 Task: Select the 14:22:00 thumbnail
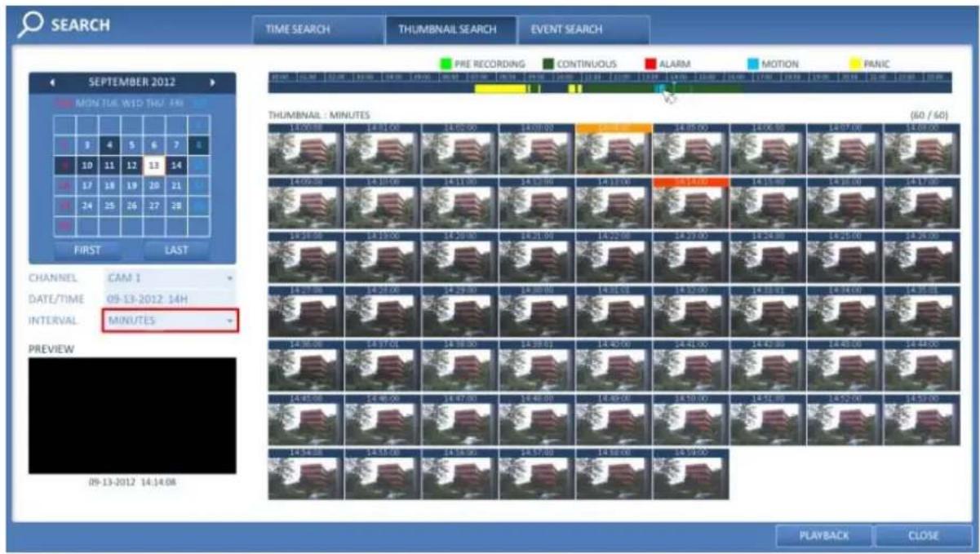tap(614, 257)
